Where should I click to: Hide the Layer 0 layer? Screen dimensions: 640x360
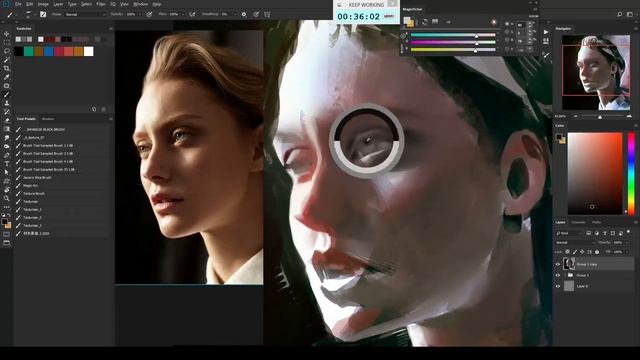(x=558, y=287)
